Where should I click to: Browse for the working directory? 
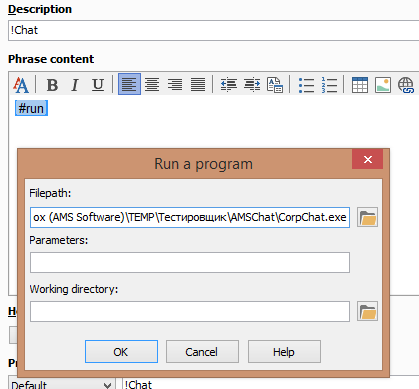[367, 311]
